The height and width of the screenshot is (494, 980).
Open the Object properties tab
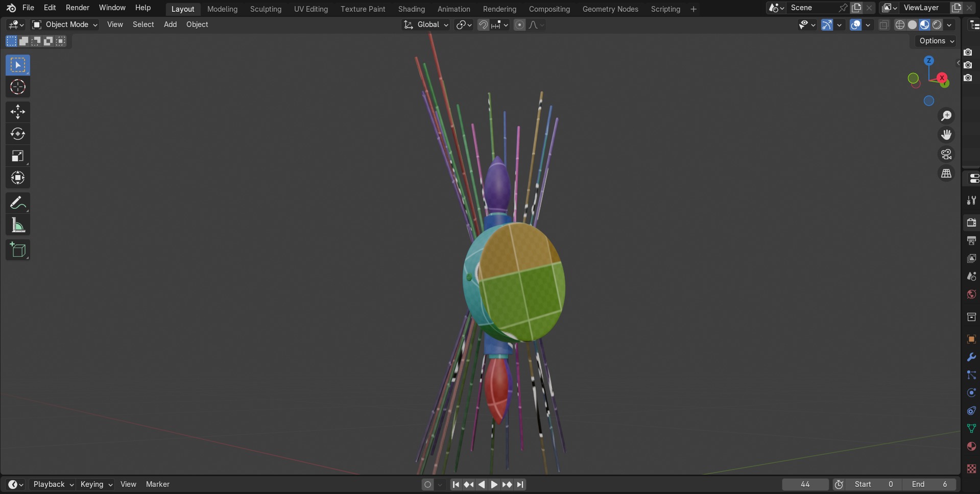pyautogui.click(x=971, y=339)
